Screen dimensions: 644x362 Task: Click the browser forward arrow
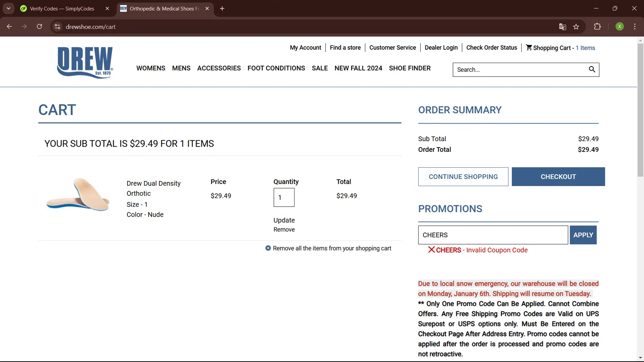click(24, 27)
